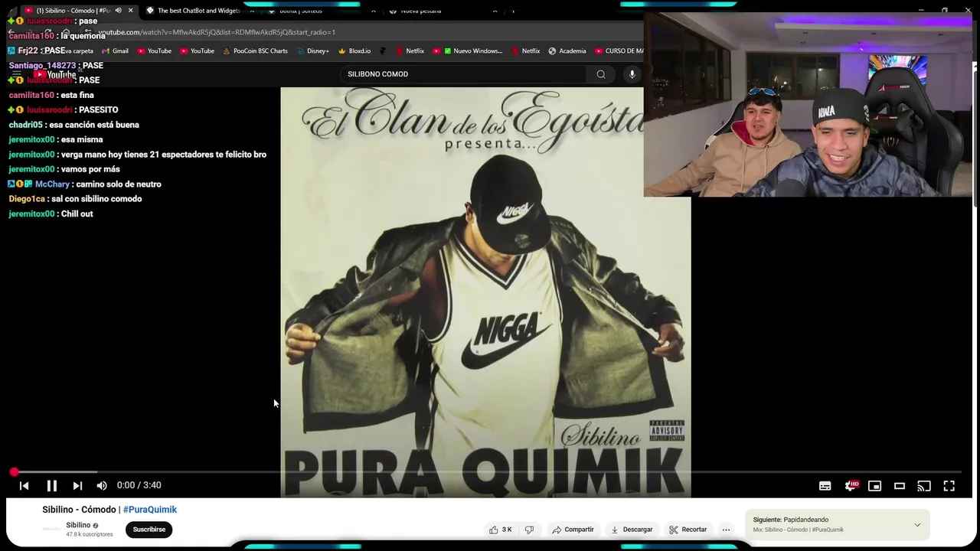Open the more actions three-dot menu
Viewport: 980px width, 551px height.
tap(726, 530)
